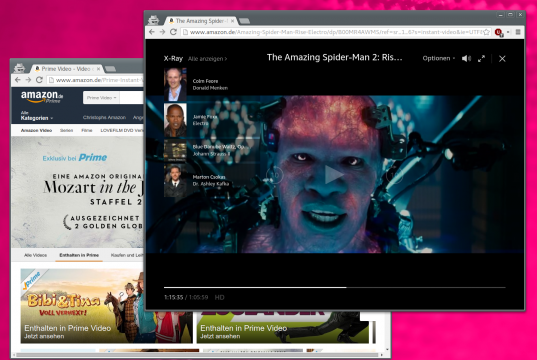Image resolution: width=537 pixels, height=360 pixels.
Task: Click the back window's scroll-down arrow
Action: (387, 349)
